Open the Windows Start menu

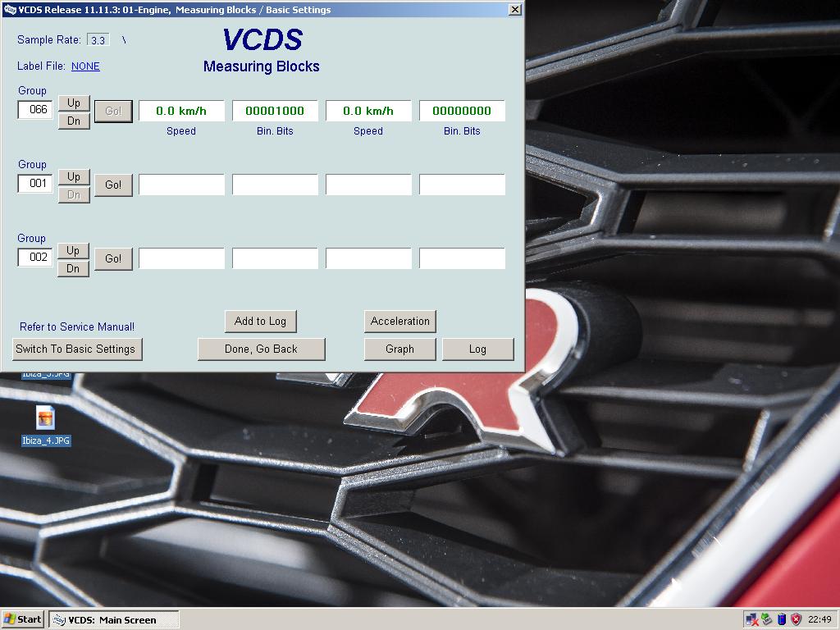(23, 619)
